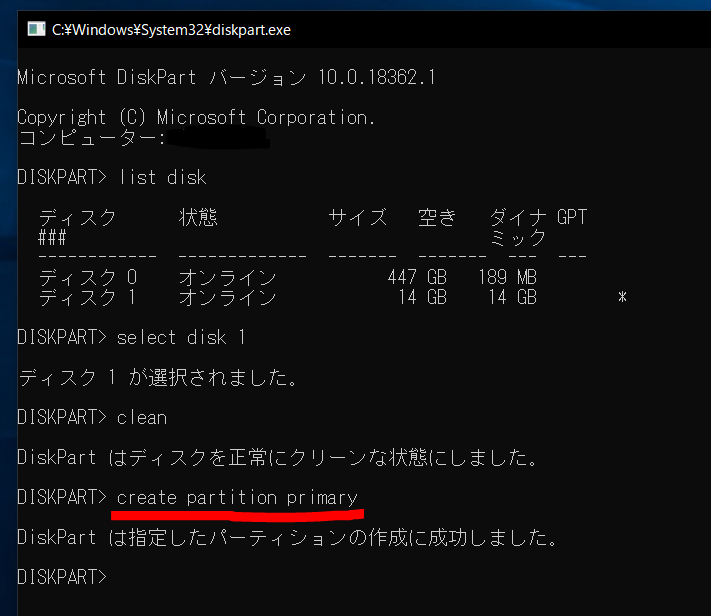The height and width of the screenshot is (616, 711).
Task: Click the 'ディスク 0' row label
Action: 86,277
